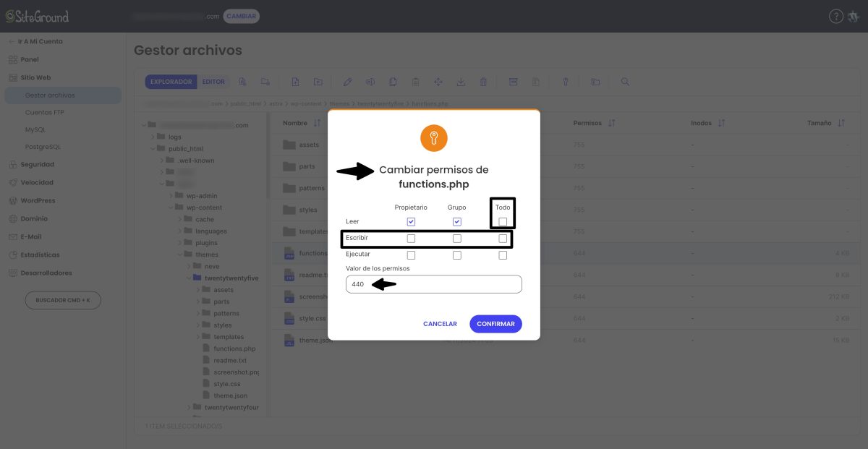Check Escribir for Todo
The height and width of the screenshot is (449, 868).
click(x=503, y=238)
